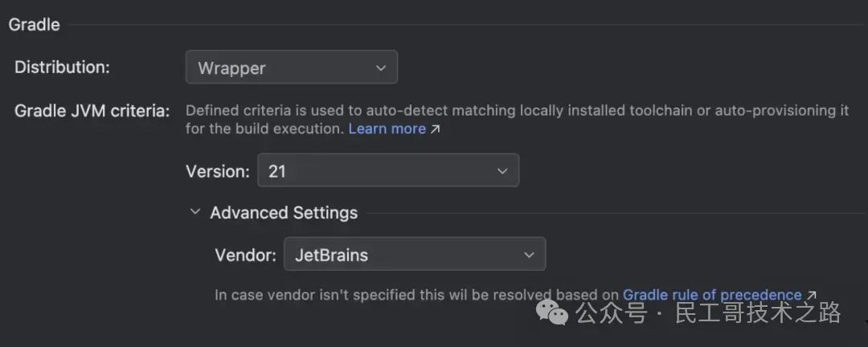Click the vendor isn't specified hint text
Image resolution: width=868 pixels, height=347 pixels.
(x=418, y=295)
